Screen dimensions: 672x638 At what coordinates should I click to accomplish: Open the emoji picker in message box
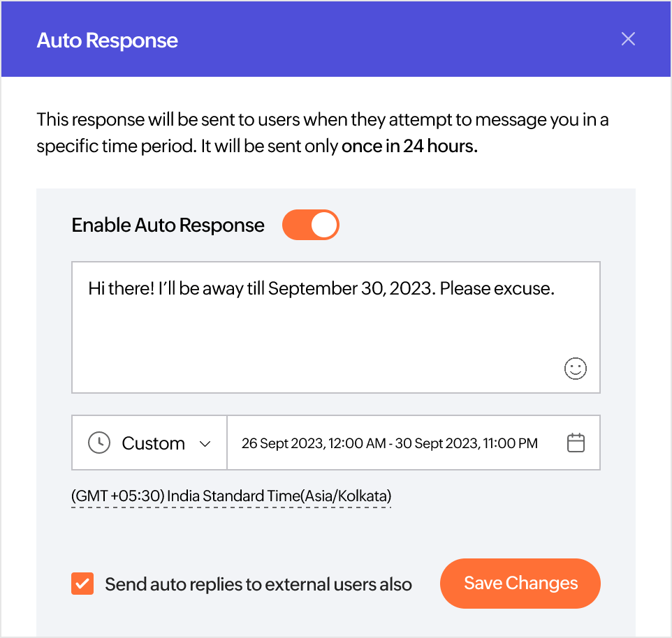tap(575, 369)
